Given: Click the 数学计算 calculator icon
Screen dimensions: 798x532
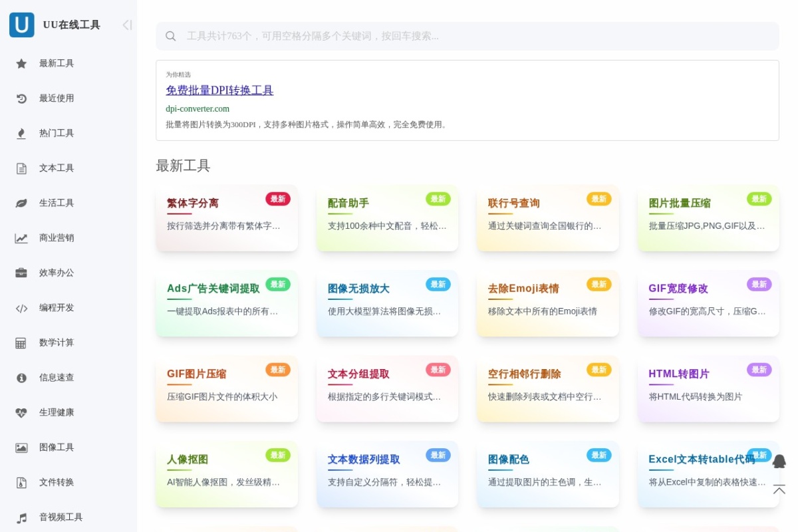Looking at the screenshot, I should [x=21, y=342].
